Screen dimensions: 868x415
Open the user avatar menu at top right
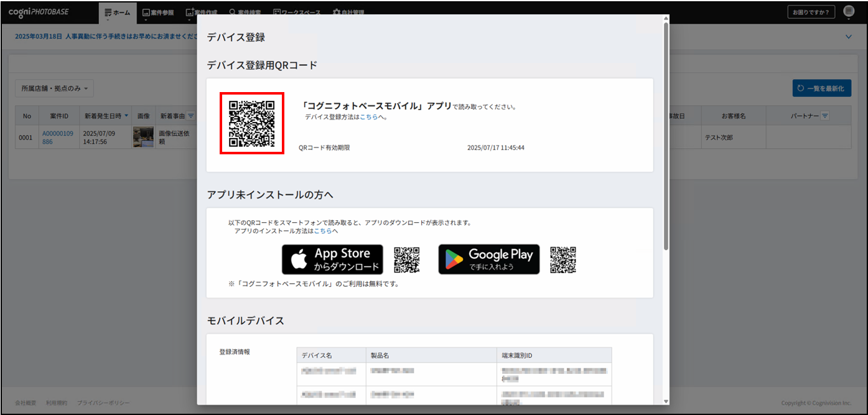849,12
